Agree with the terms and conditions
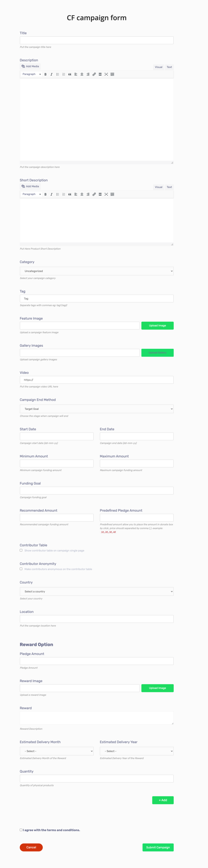The height and width of the screenshot is (868, 208). (21, 830)
